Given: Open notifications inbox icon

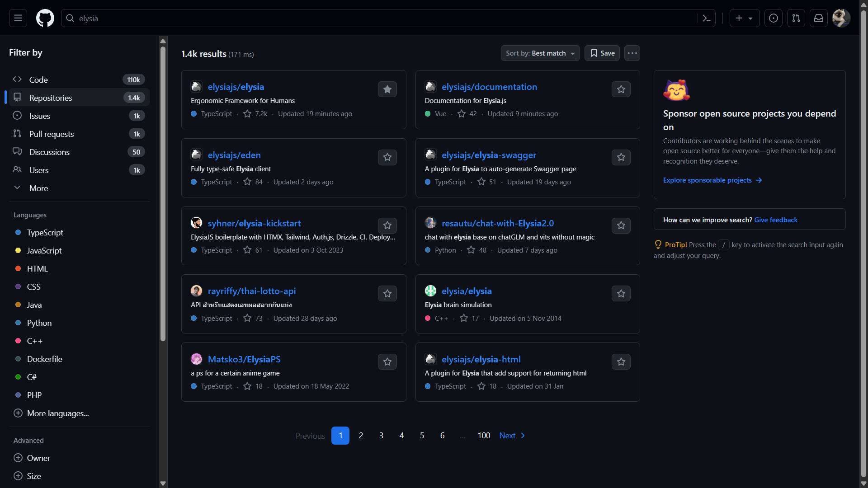Looking at the screenshot, I should click(819, 18).
